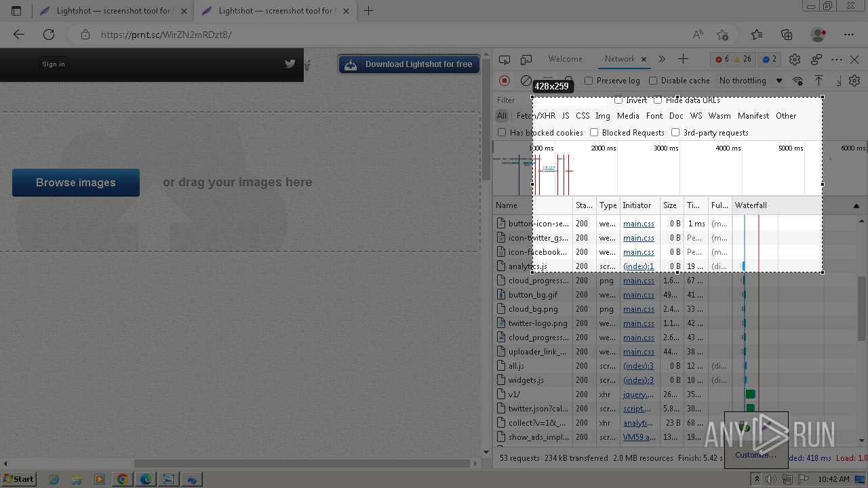Click the Import HAR file arrow icon
The height and width of the screenshot is (488, 868).
point(819,81)
